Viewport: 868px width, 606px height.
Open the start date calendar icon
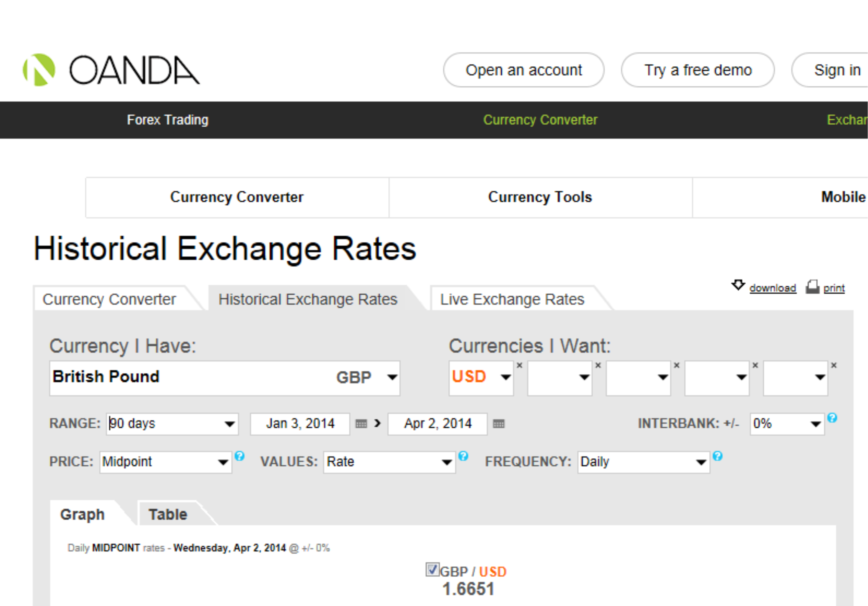[x=361, y=424]
